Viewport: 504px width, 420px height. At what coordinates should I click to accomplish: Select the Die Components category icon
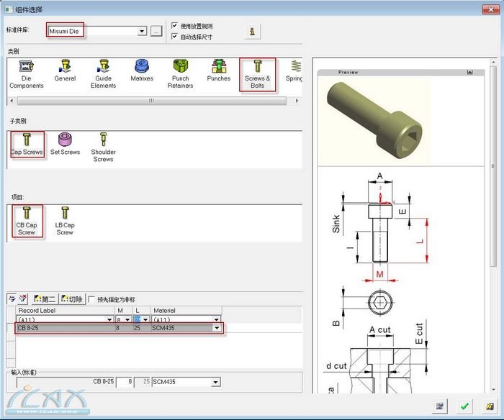click(x=27, y=73)
